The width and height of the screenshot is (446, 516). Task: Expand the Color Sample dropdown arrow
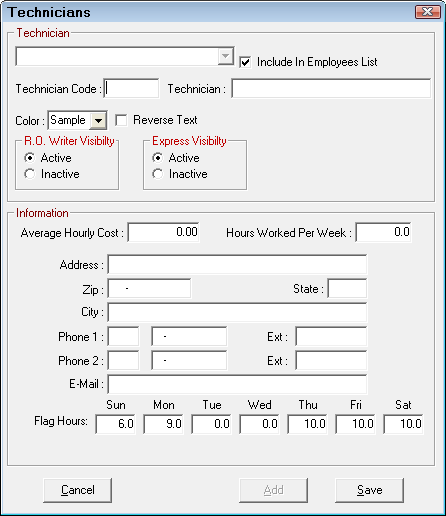(98, 121)
